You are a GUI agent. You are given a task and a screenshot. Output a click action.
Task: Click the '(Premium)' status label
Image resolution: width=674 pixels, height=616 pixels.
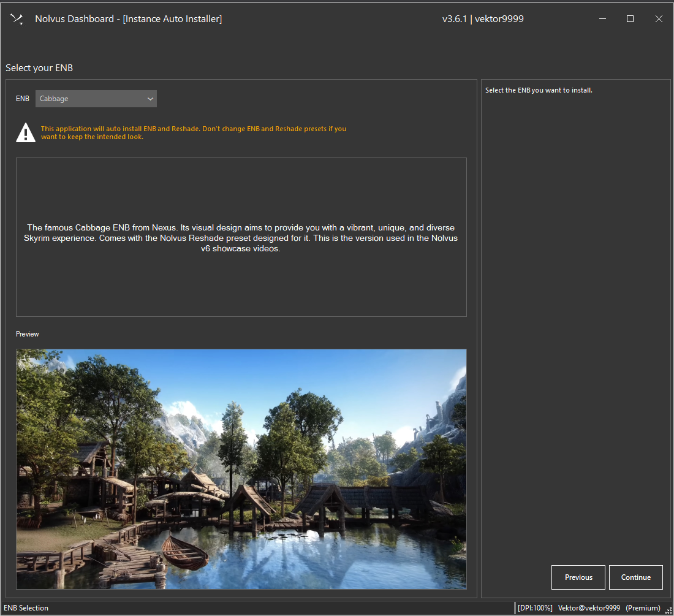(643, 608)
